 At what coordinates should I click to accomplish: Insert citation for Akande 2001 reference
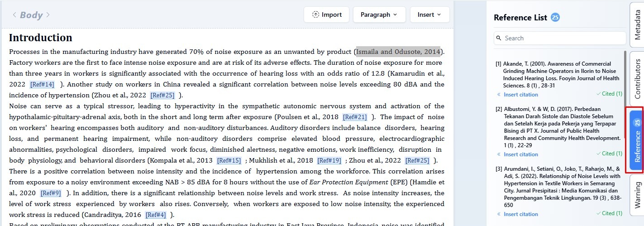[520, 95]
